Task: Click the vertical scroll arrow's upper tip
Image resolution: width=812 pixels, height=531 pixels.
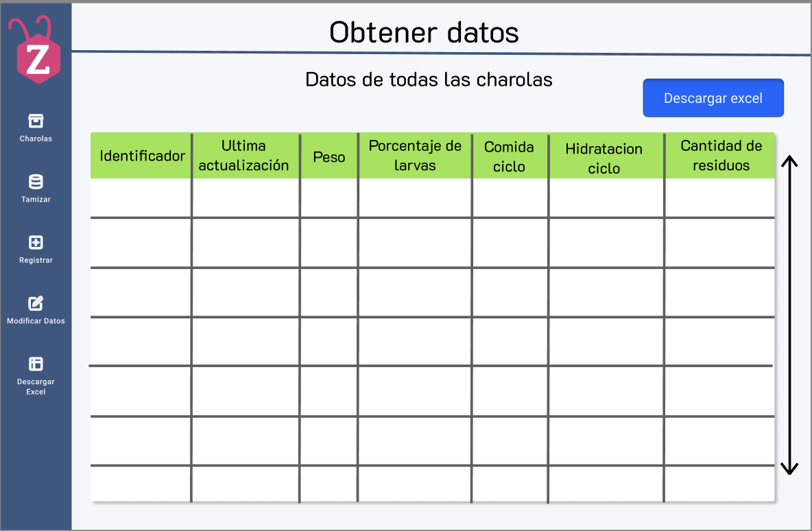Action: (789, 158)
